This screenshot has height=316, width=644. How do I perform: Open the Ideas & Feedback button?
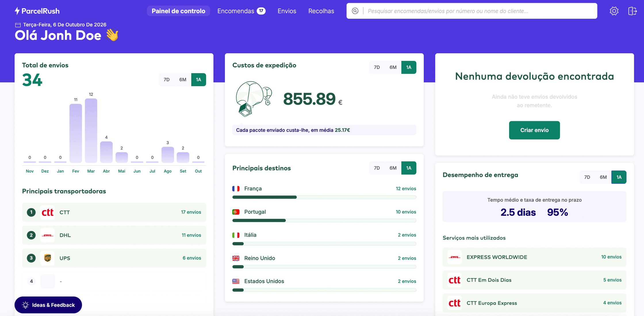(48, 305)
